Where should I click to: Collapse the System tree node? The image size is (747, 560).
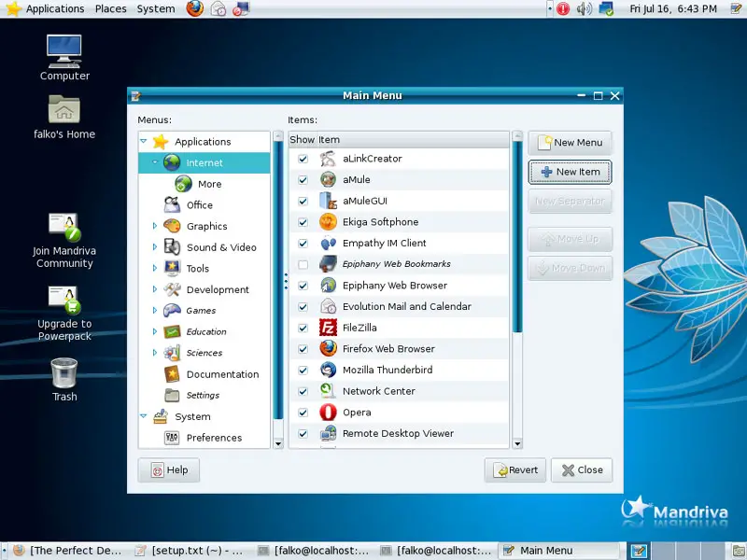pyautogui.click(x=144, y=416)
